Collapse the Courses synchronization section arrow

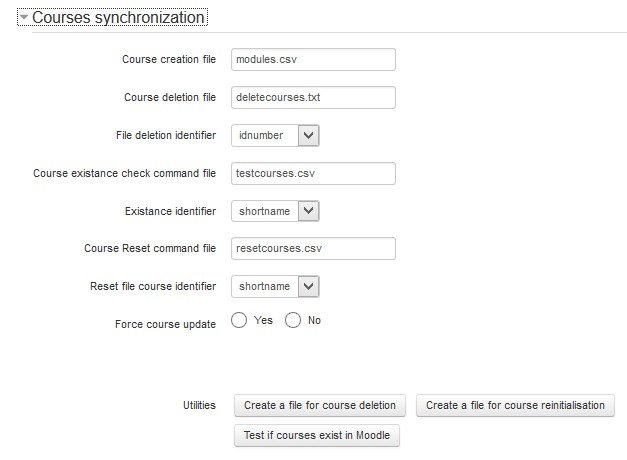coord(24,18)
